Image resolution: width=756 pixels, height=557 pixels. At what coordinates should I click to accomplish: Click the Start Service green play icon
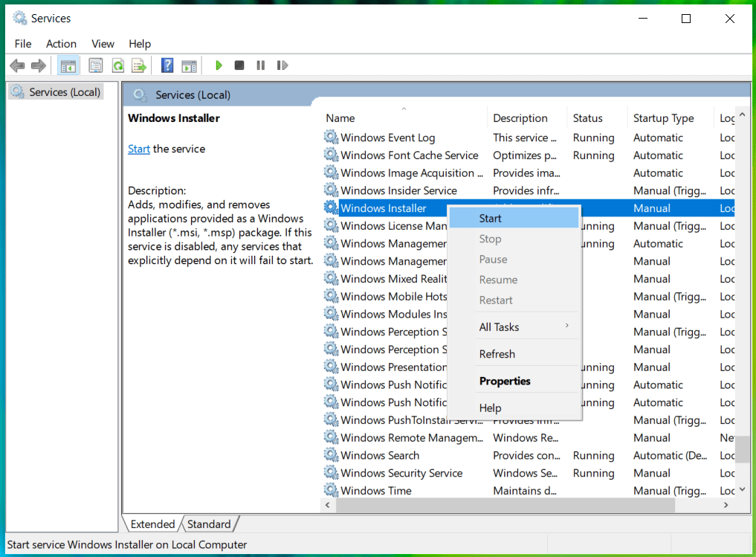coord(219,65)
